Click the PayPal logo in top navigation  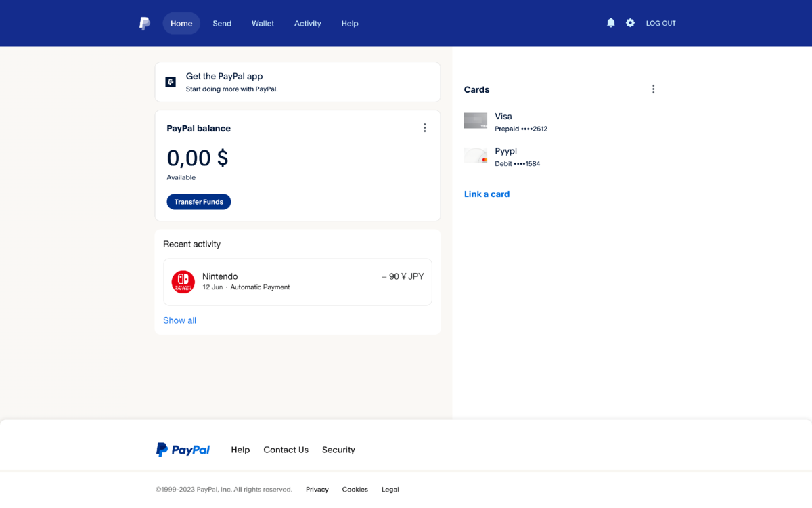click(x=145, y=23)
